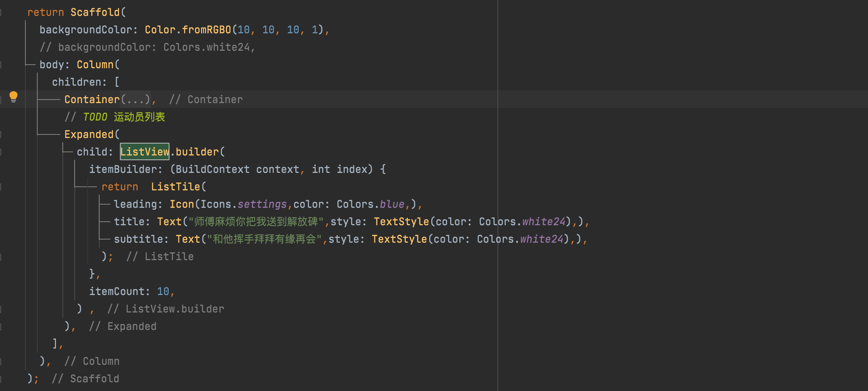868x391 pixels.
Task: Click the 'index' parameter name
Action: [x=352, y=169]
